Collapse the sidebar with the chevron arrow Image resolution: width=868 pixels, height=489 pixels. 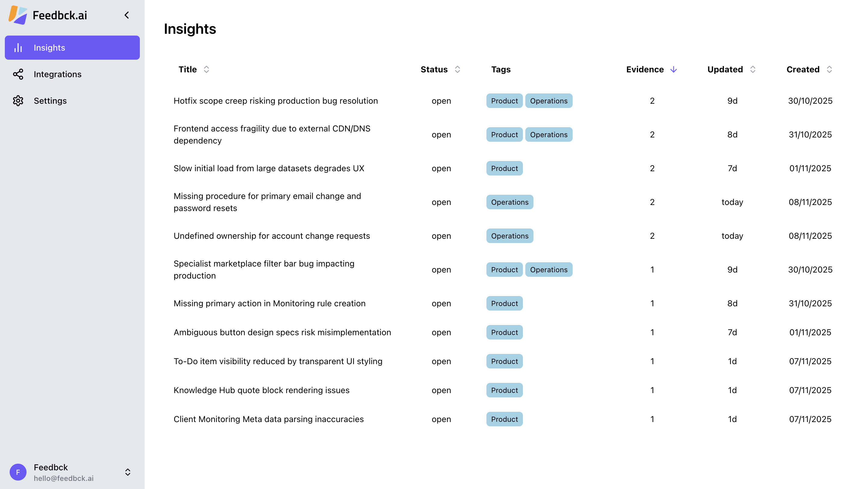pyautogui.click(x=127, y=15)
